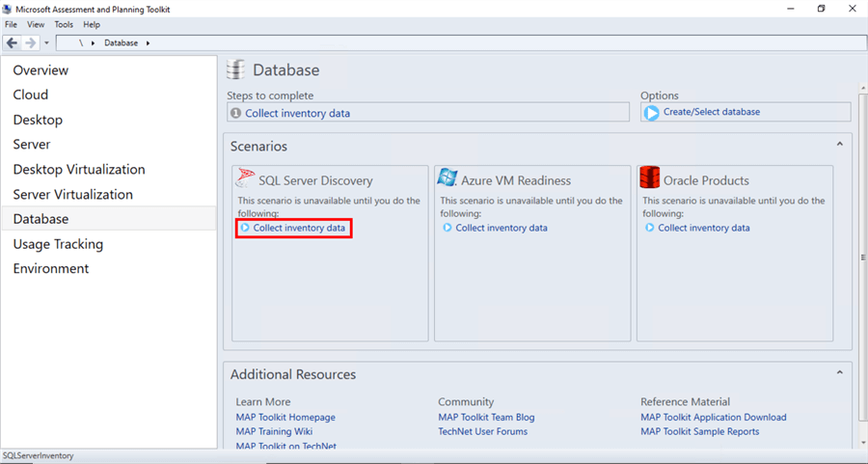The width and height of the screenshot is (868, 464).
Task: Click the Create/Select database option
Action: 712,112
